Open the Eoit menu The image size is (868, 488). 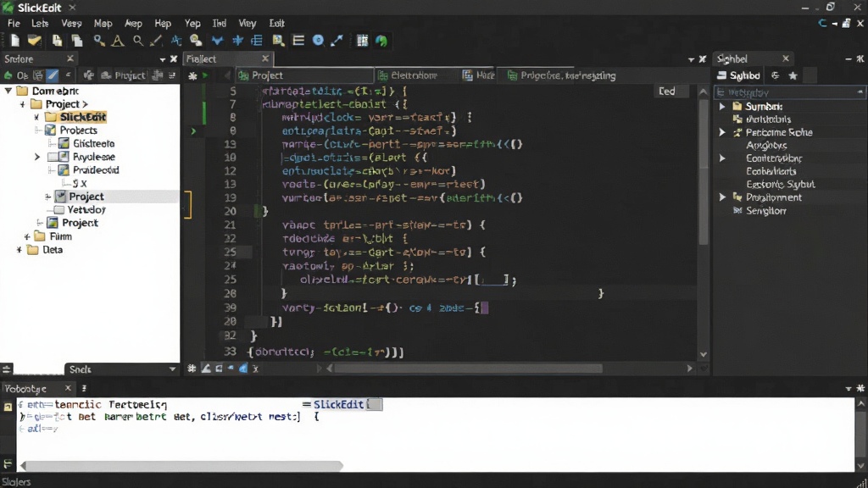coord(277,23)
